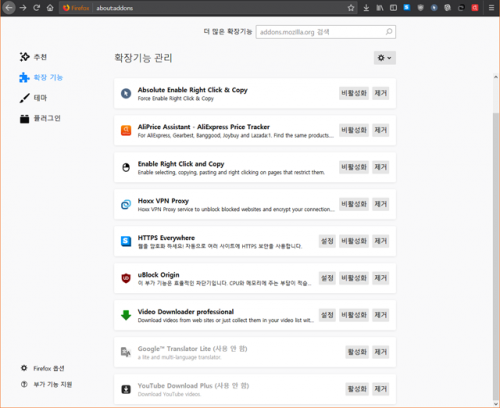Enable Google Translator Lite with 활성화
The height and width of the screenshot is (408, 500).
[x=357, y=352]
